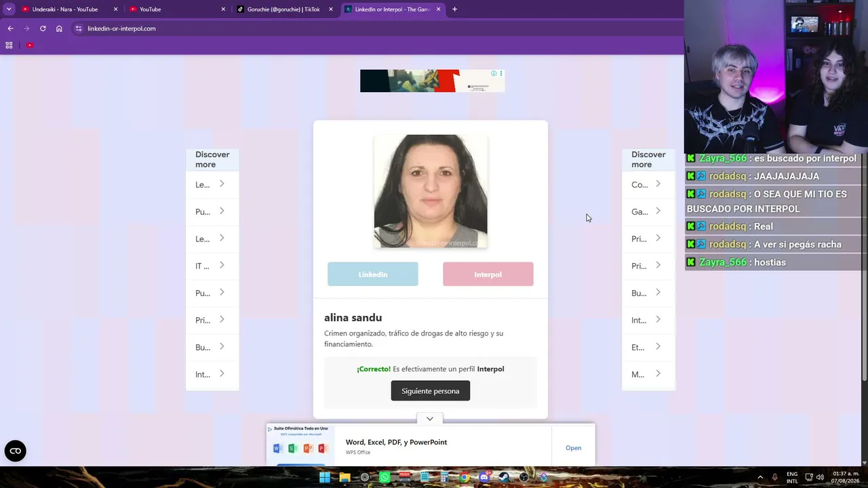The height and width of the screenshot is (488, 868).
Task: Switch to Google Chrome in the taskbar
Action: pos(464,477)
